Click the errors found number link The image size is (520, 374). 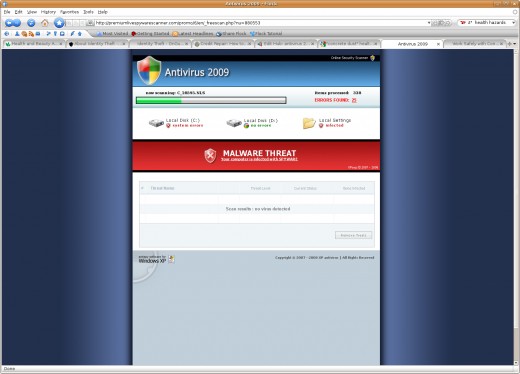point(354,100)
